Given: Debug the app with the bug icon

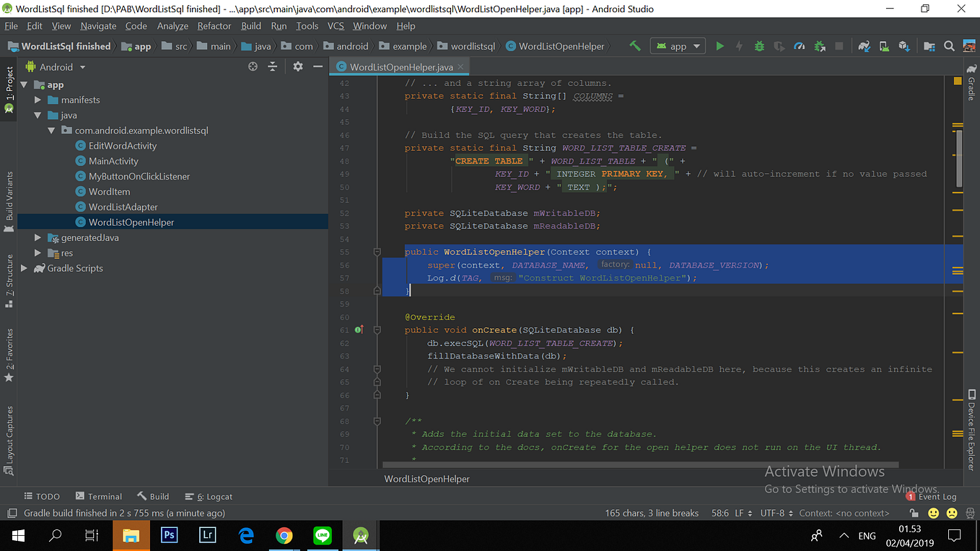Looking at the screenshot, I should point(758,45).
